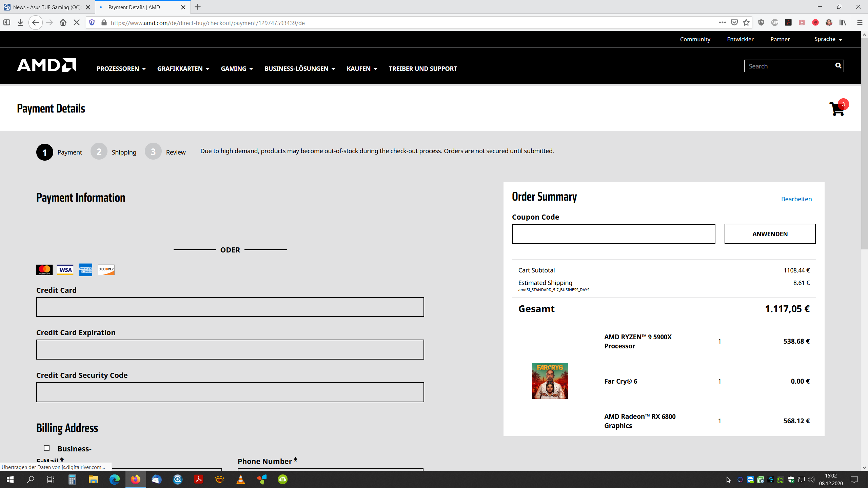Open the Firefox hamburger menu
Image resolution: width=868 pixels, height=488 pixels.
[859, 23]
